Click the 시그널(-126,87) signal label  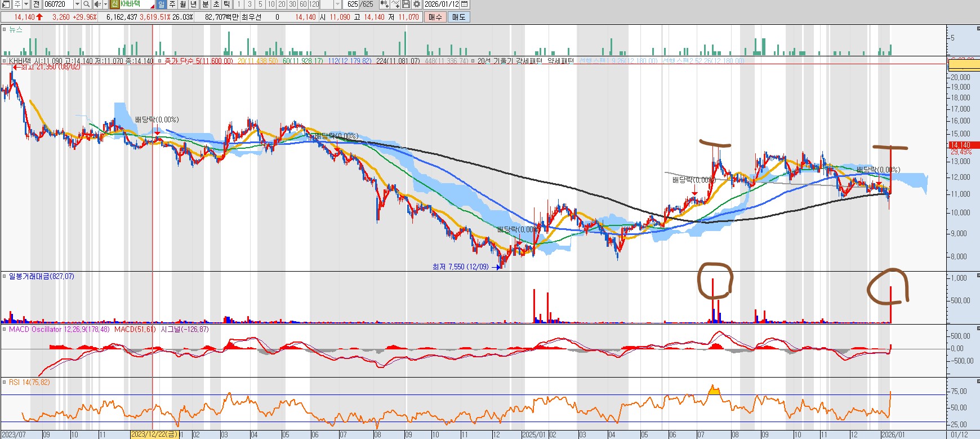(x=184, y=330)
